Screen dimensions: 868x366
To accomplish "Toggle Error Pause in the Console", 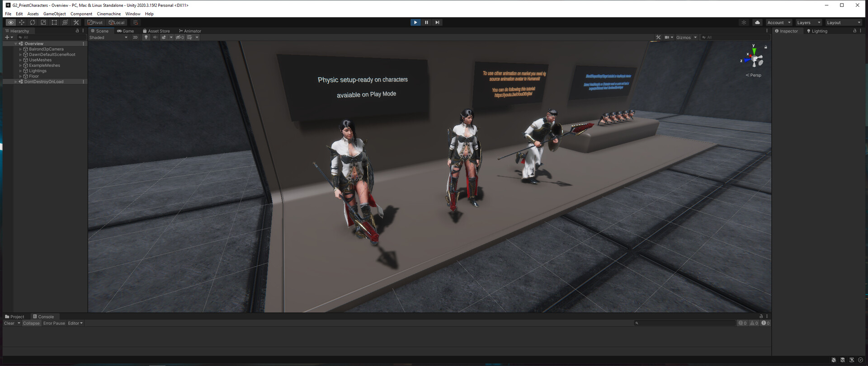I will (x=54, y=323).
